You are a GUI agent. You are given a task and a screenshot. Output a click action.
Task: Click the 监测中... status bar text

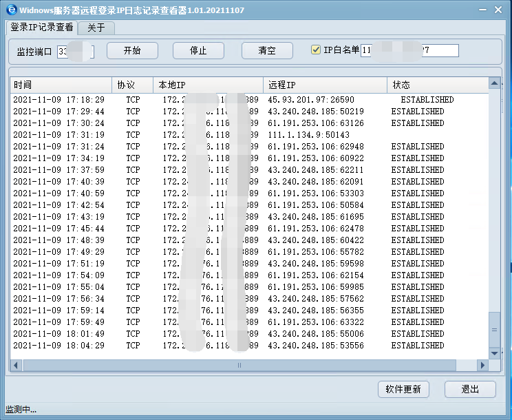tap(21, 410)
